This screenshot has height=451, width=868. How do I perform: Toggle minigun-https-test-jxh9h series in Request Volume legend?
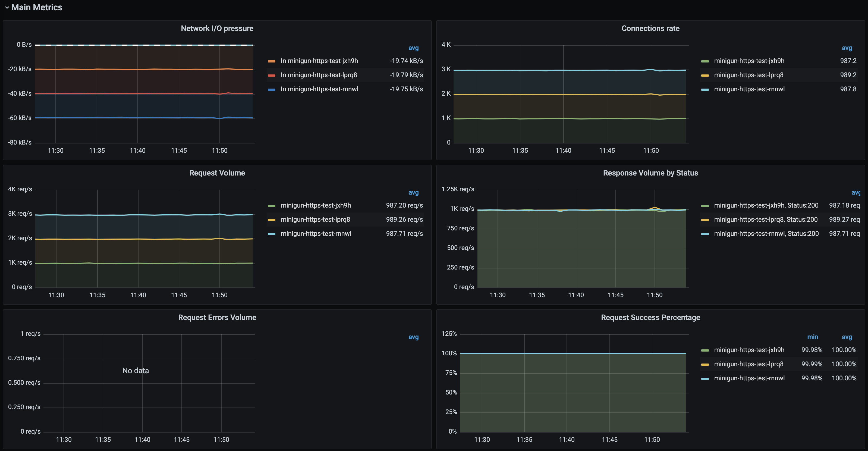[x=316, y=205]
